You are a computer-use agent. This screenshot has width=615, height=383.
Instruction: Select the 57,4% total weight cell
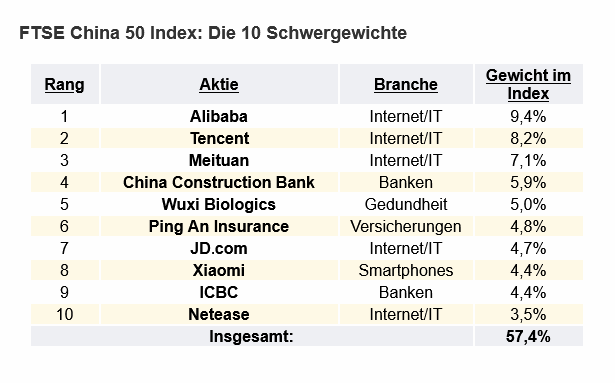pyautogui.click(x=528, y=336)
